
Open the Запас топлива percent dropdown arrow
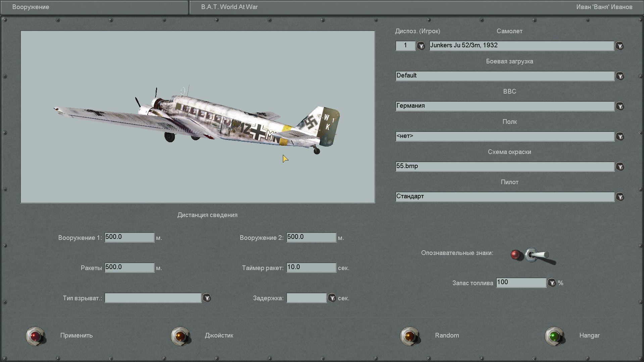[x=552, y=283]
